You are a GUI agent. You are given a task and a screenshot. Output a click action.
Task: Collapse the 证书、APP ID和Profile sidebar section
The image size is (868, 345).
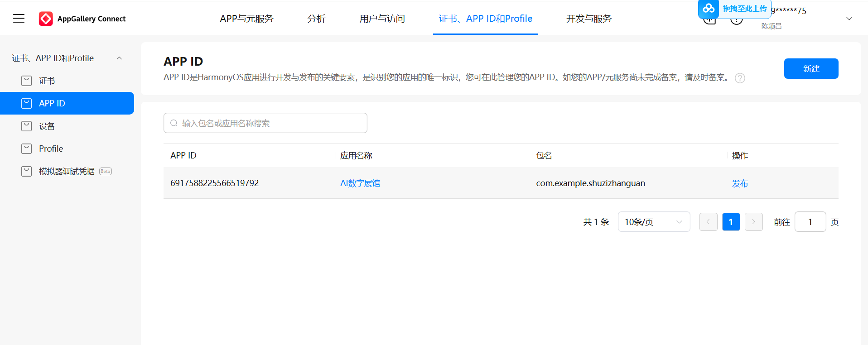pos(120,58)
